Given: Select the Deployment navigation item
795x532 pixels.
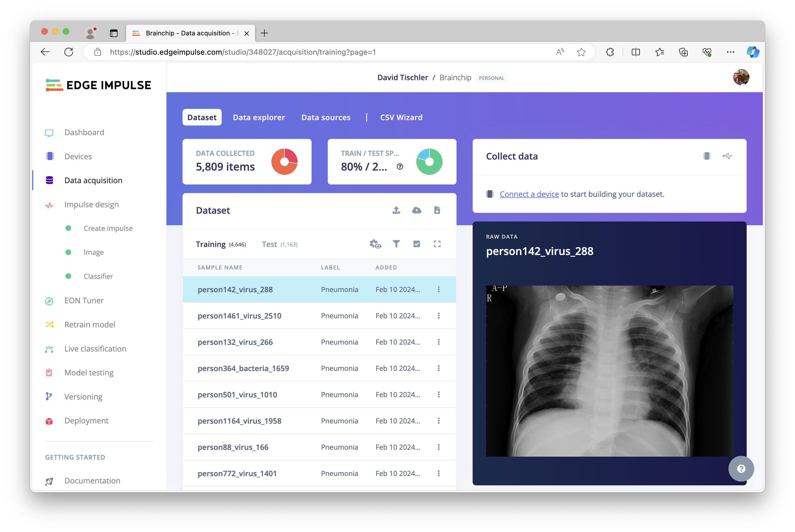Looking at the screenshot, I should click(87, 420).
